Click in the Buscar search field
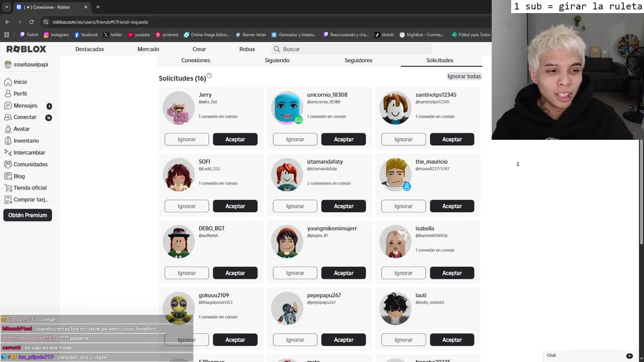 point(351,49)
